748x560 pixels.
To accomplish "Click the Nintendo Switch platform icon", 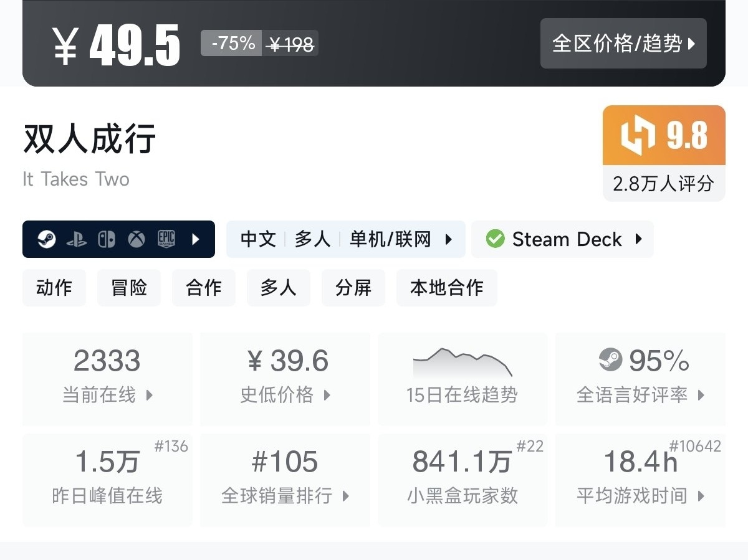I will 107,239.
